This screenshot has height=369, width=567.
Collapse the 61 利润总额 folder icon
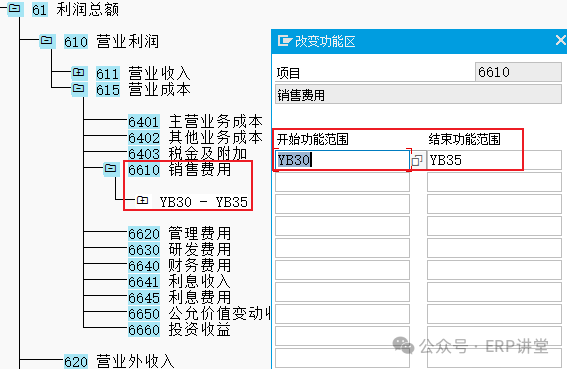click(15, 9)
